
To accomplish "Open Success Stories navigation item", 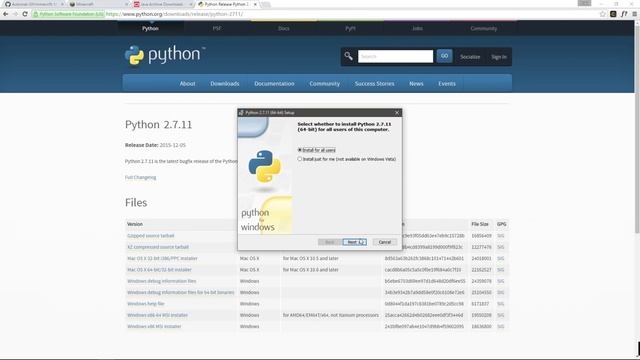I will [x=375, y=84].
